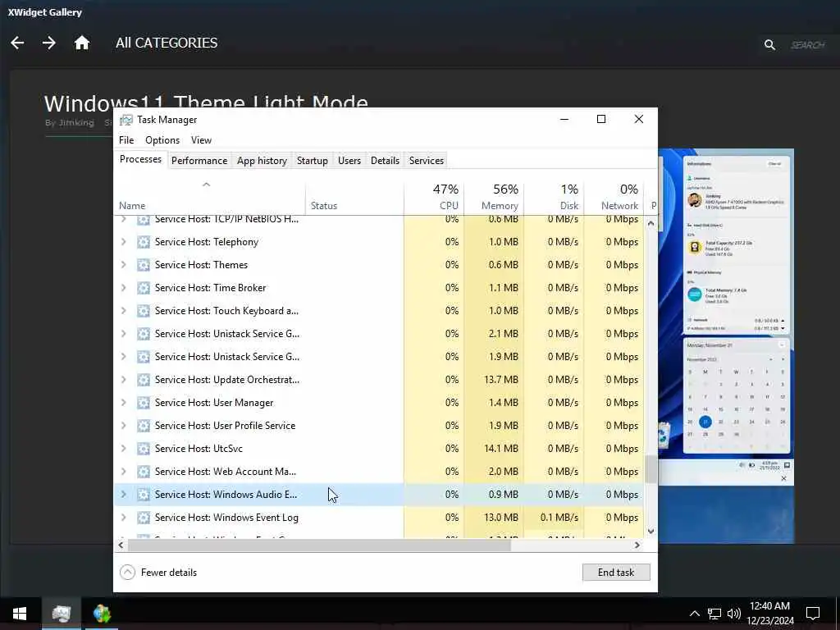Viewport: 840px width, 630px height.
Task: Open the File menu
Action: (126, 140)
